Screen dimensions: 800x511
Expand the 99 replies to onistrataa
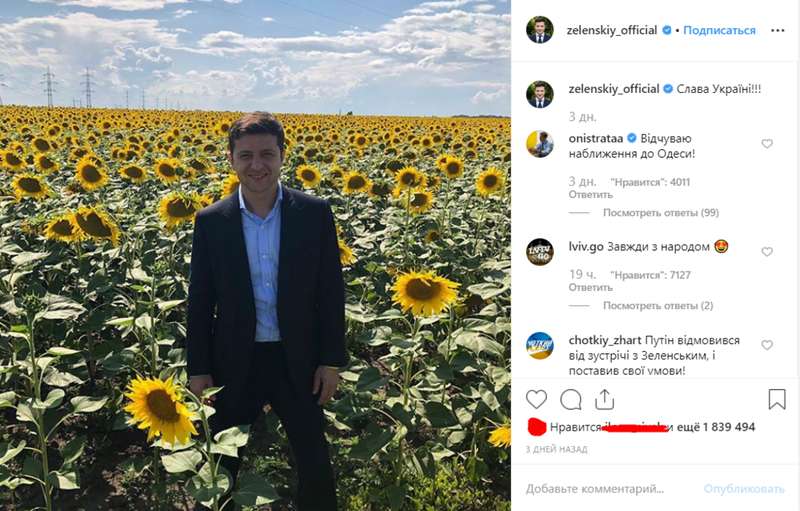tap(660, 213)
